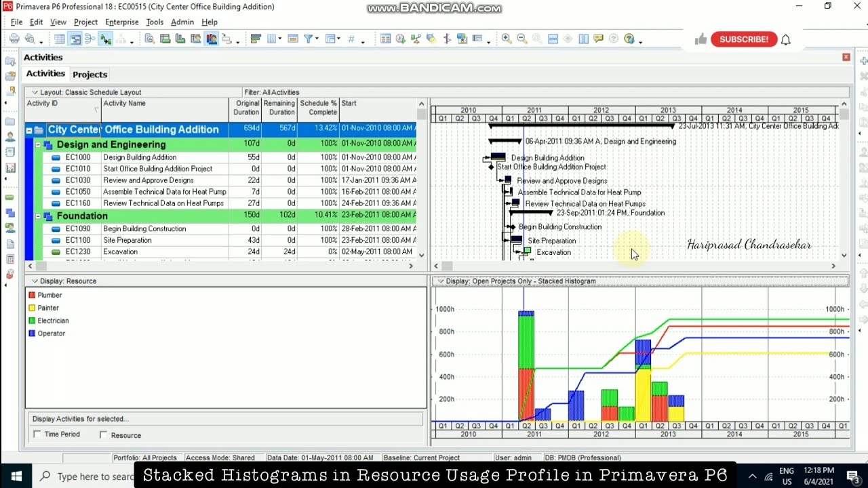
Task: Sort by Activity Name column header
Action: pyautogui.click(x=165, y=110)
